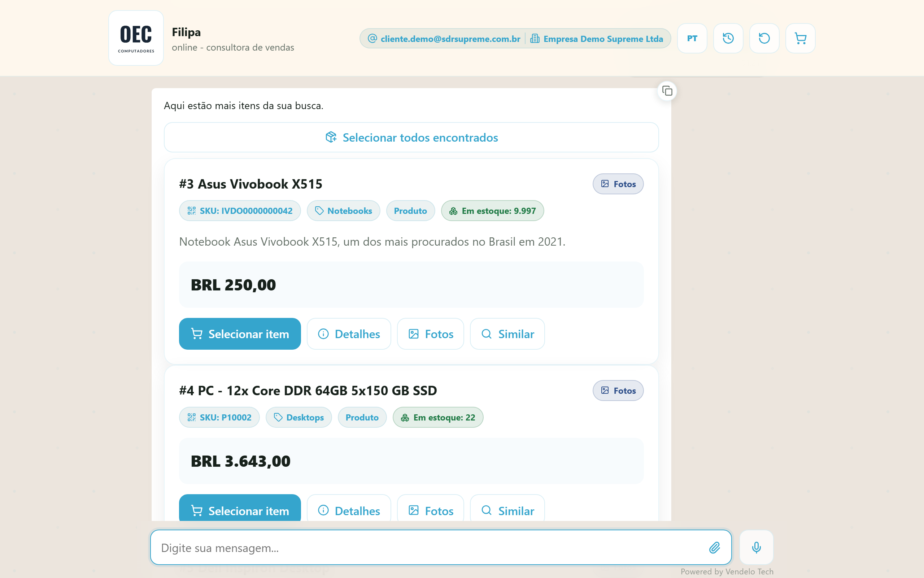
Task: Open Fotos pill beside PC 12x Core title
Action: click(618, 390)
